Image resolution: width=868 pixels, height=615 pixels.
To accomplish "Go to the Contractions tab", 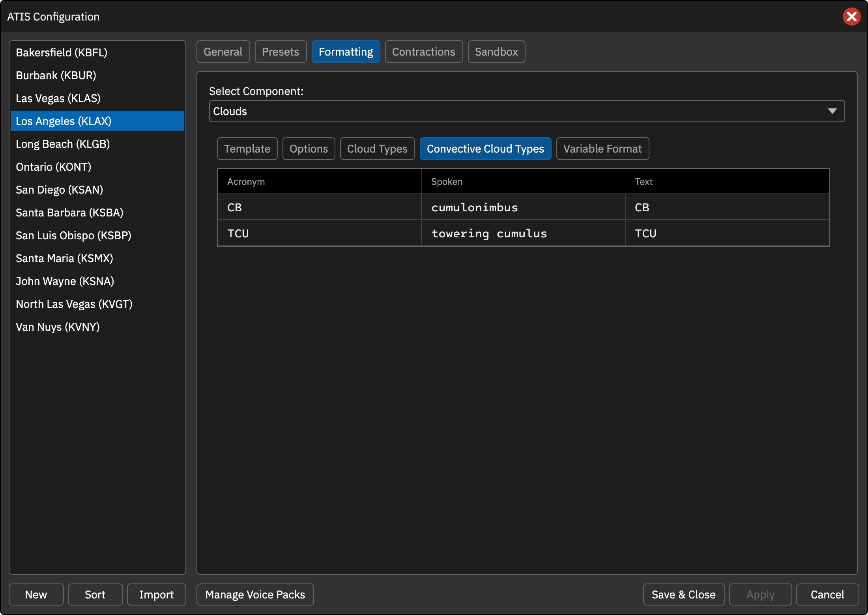I will click(x=424, y=52).
